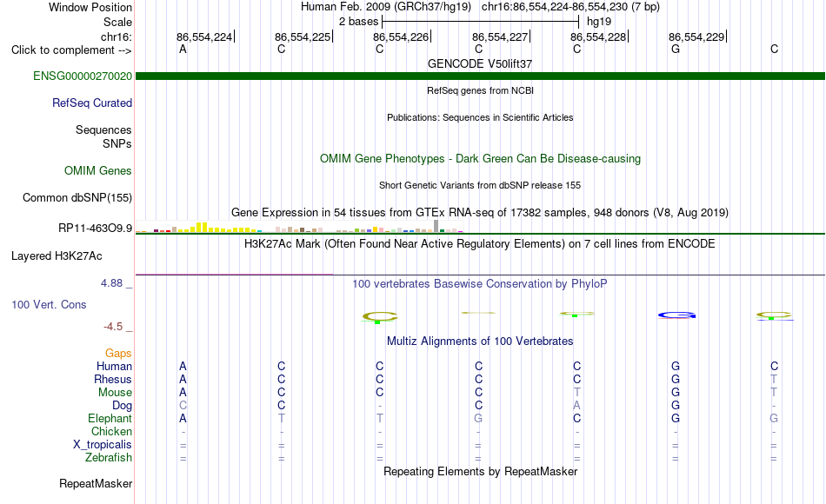
Task: Click 'Multiz Alignments of 100 Vertebrates' title
Action: pyautogui.click(x=480, y=341)
